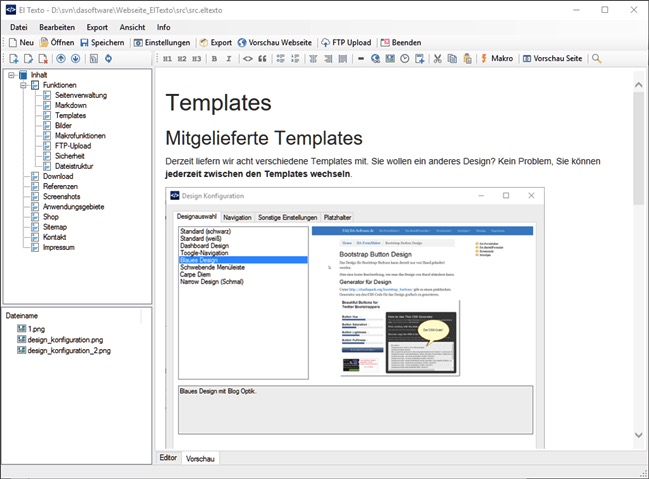Click the preview scrollbar up arrow
Screen dimensions: 649x479
pos(638,84)
